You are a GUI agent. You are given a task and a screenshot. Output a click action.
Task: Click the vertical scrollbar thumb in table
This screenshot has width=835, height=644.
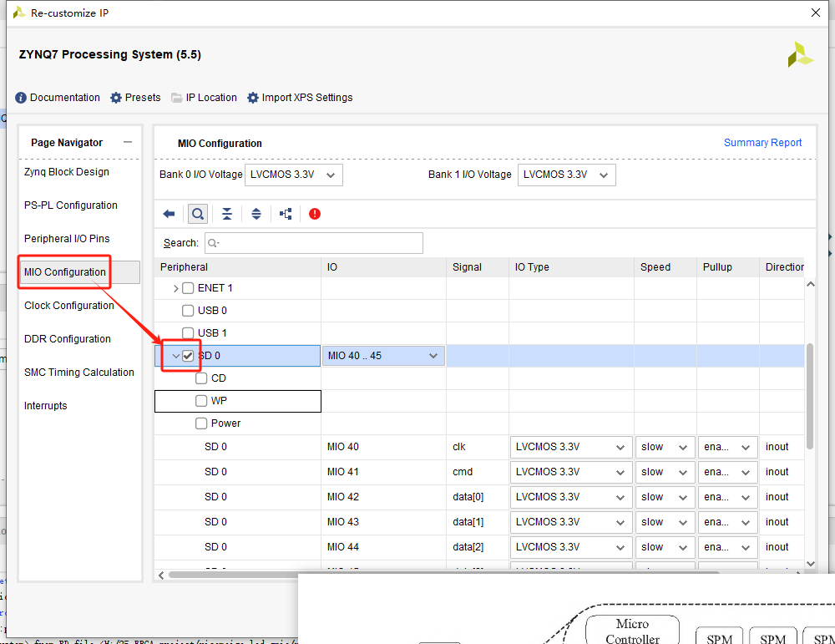pyautogui.click(x=810, y=396)
